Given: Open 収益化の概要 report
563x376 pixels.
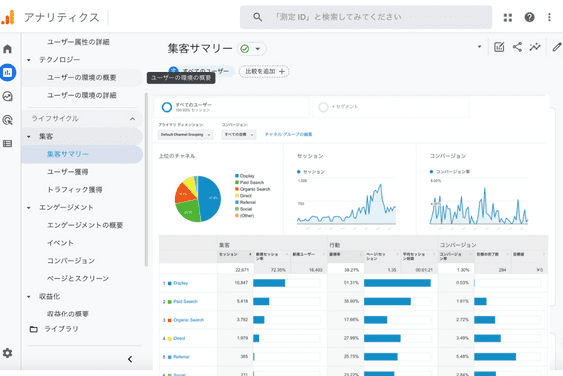Looking at the screenshot, I should coord(68,314).
